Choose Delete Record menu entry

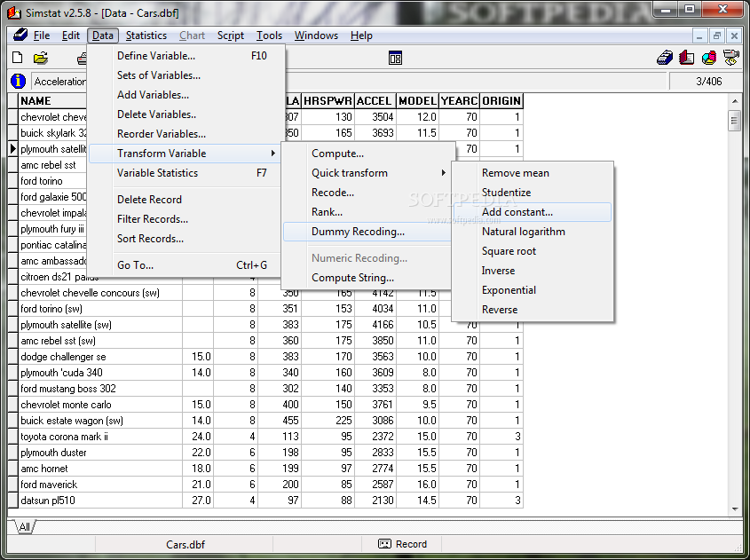pos(186,200)
